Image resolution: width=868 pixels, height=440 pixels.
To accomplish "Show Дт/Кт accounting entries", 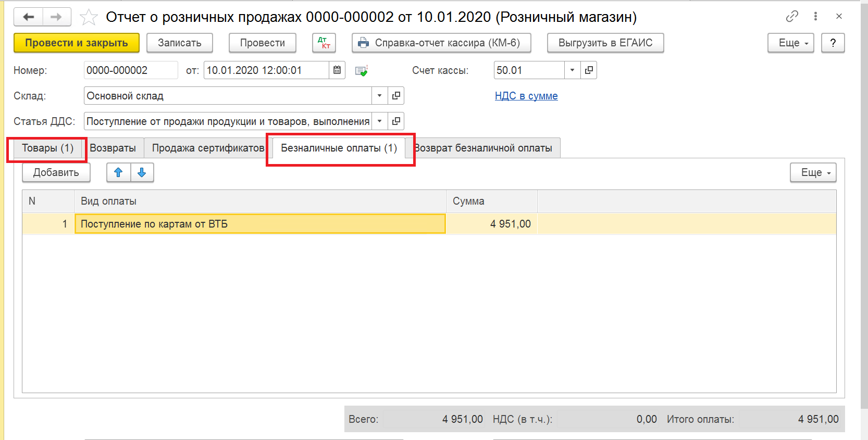I will pyautogui.click(x=324, y=43).
